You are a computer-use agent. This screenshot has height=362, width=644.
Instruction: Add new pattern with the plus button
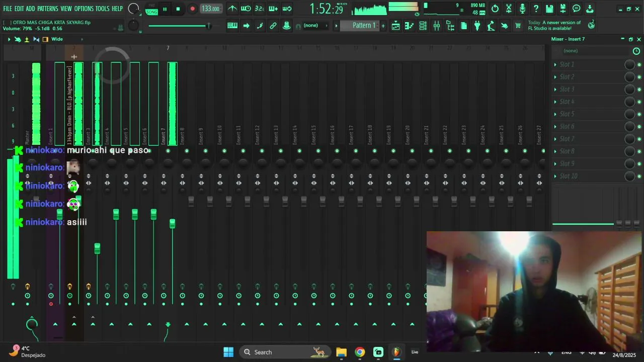pyautogui.click(x=383, y=26)
